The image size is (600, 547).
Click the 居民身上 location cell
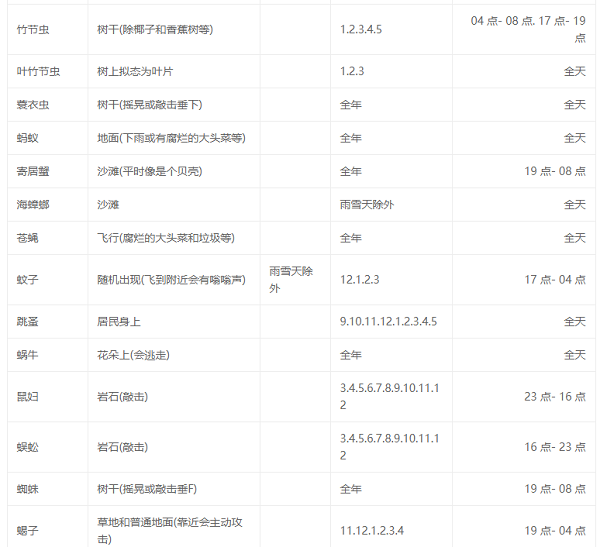[119, 321]
